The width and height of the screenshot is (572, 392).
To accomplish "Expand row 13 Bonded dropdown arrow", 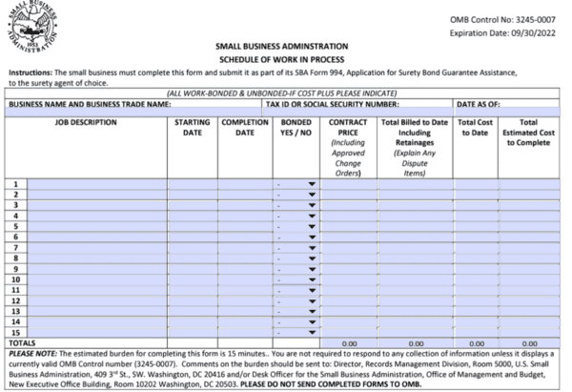I will point(312,312).
